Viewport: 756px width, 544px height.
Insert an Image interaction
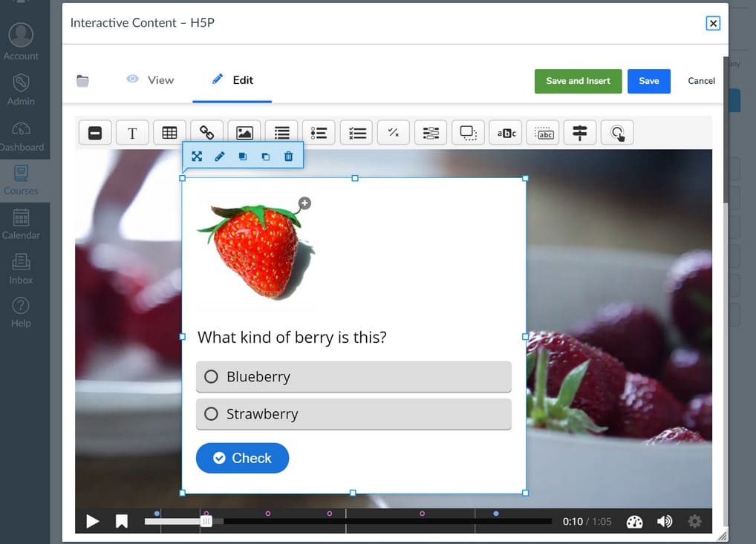244,133
